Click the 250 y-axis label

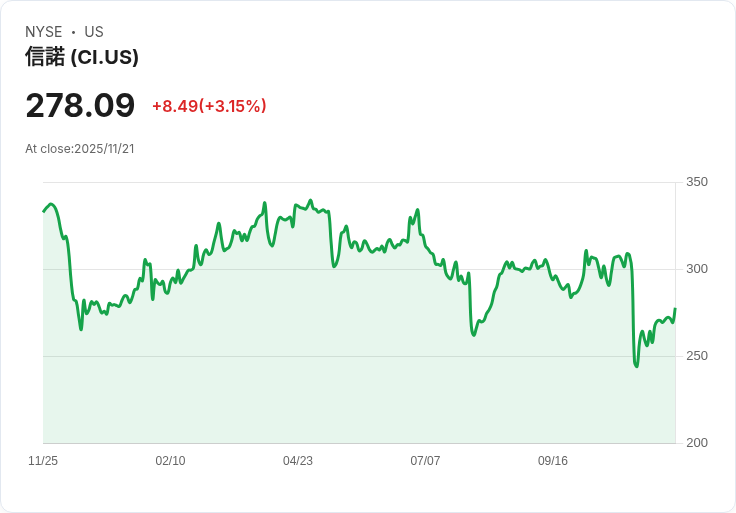tap(696, 356)
